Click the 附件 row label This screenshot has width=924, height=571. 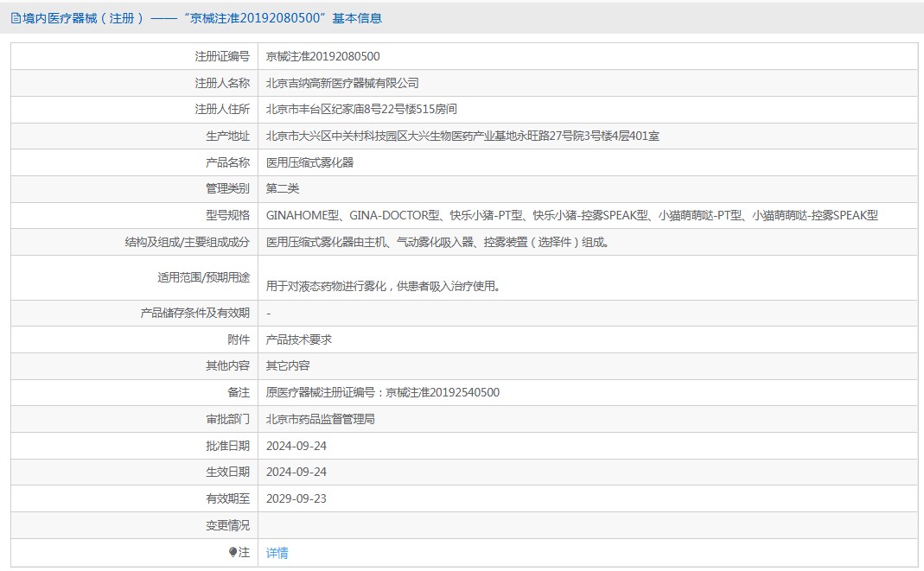pos(239,339)
